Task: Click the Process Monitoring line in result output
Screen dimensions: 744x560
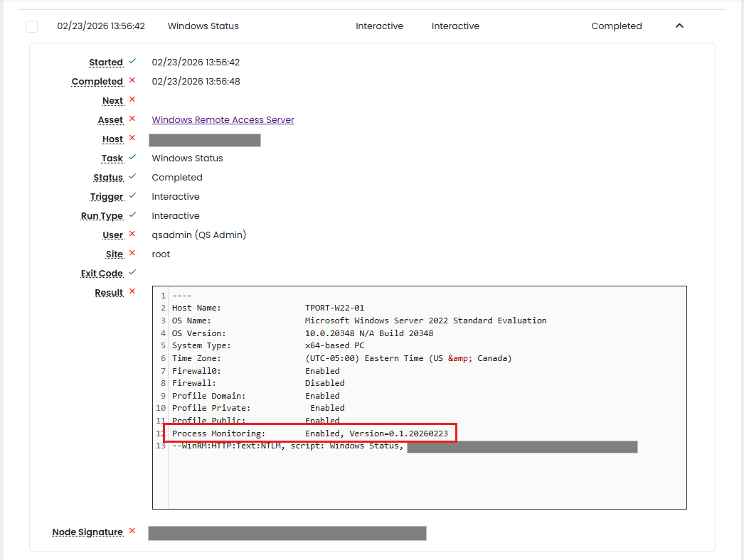Action: click(309, 434)
